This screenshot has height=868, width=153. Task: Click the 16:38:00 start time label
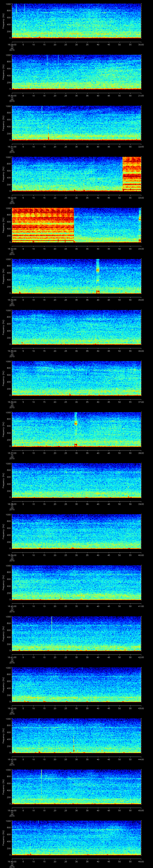tap(12, 504)
